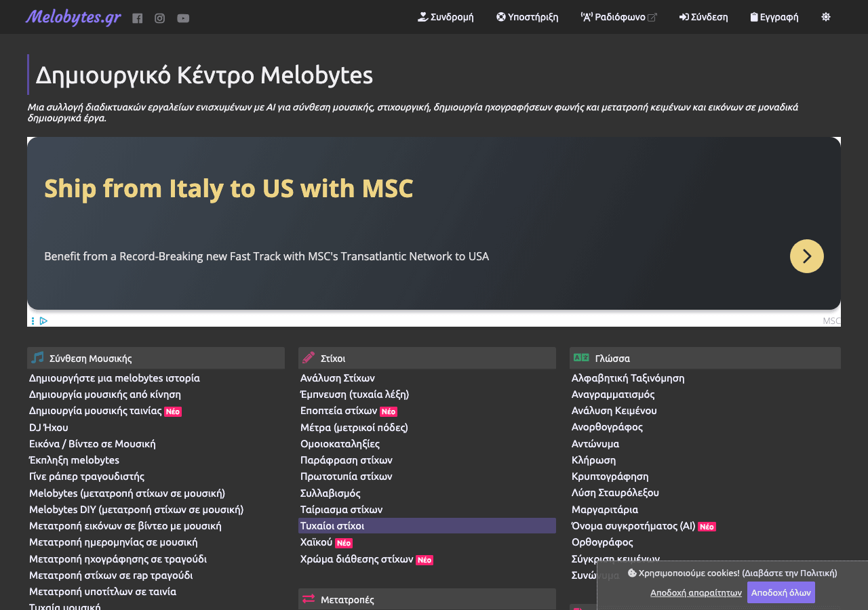Open Χαϊκού link
This screenshot has width=868, height=610.
point(317,542)
